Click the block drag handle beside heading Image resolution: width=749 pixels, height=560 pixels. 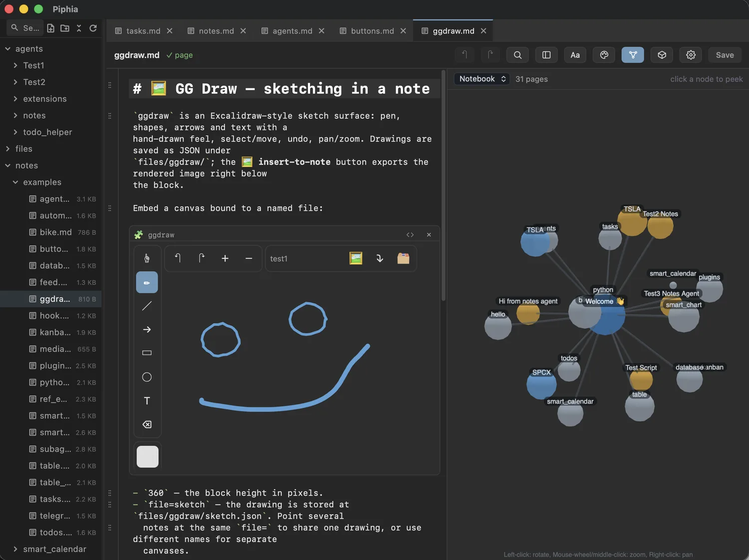point(110,85)
